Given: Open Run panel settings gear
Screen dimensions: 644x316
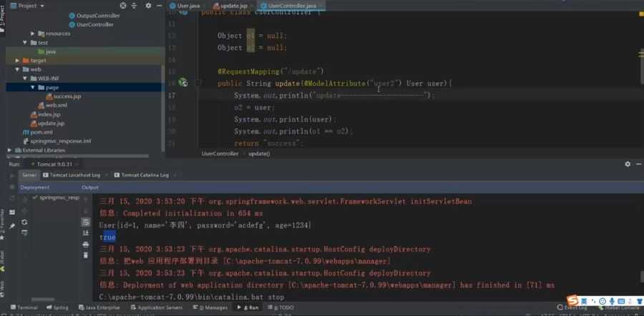Looking at the screenshot, I should (x=628, y=164).
